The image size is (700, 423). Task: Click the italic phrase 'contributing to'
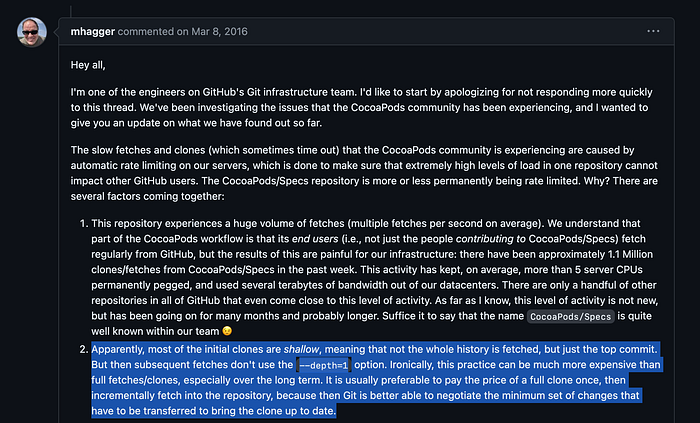tap(491, 239)
